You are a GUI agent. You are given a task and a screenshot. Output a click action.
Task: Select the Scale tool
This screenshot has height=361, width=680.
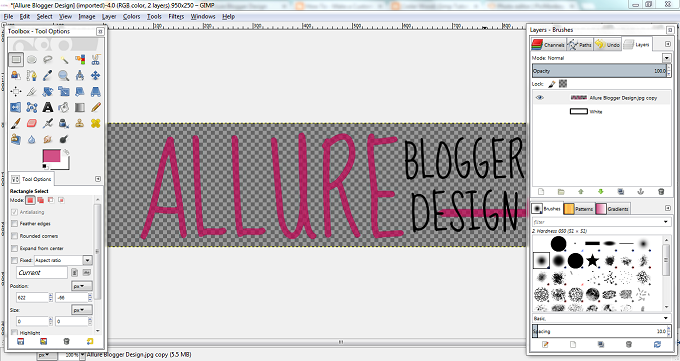click(x=64, y=92)
